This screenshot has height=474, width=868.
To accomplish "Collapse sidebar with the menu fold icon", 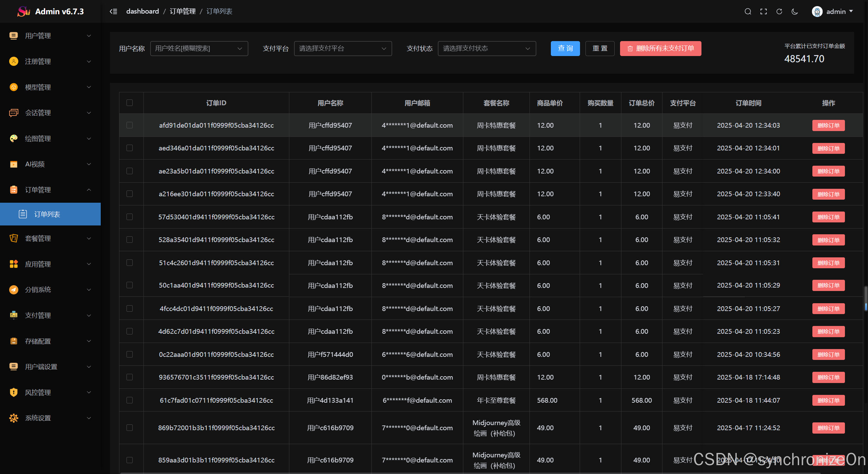I will (x=113, y=12).
